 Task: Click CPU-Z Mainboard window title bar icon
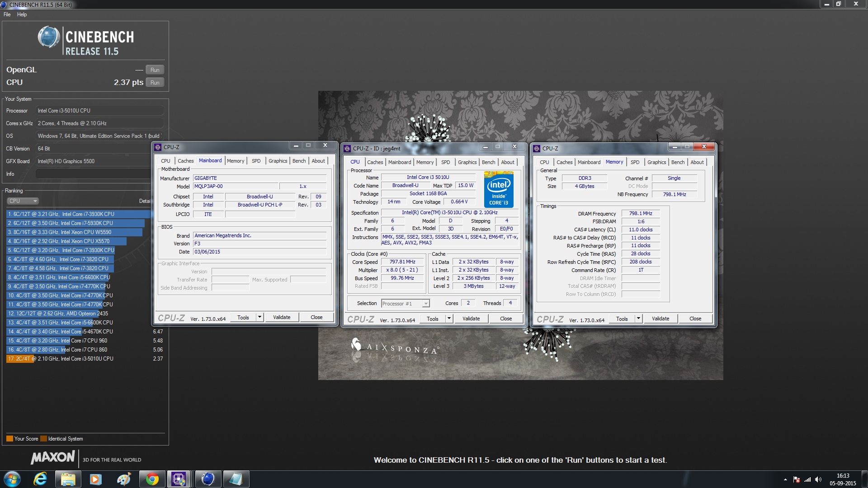click(158, 147)
